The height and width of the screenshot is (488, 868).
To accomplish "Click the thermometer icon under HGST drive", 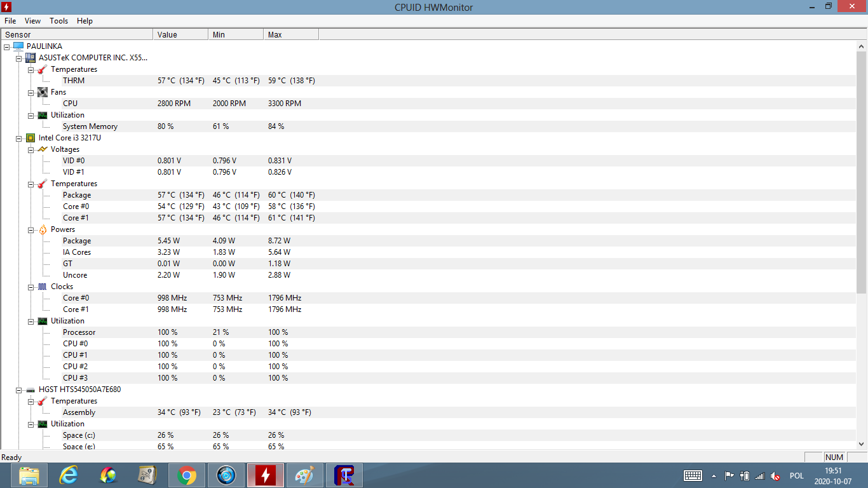I will [x=42, y=401].
